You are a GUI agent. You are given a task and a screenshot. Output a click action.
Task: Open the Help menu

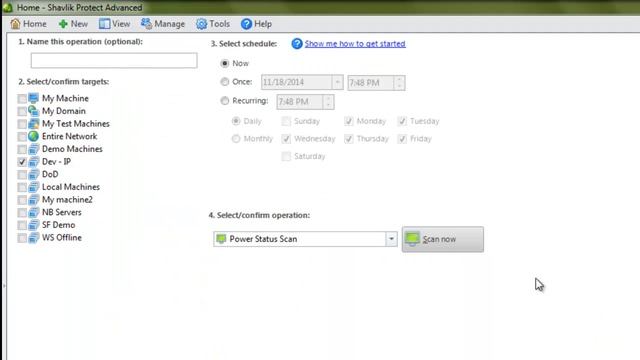click(256, 24)
